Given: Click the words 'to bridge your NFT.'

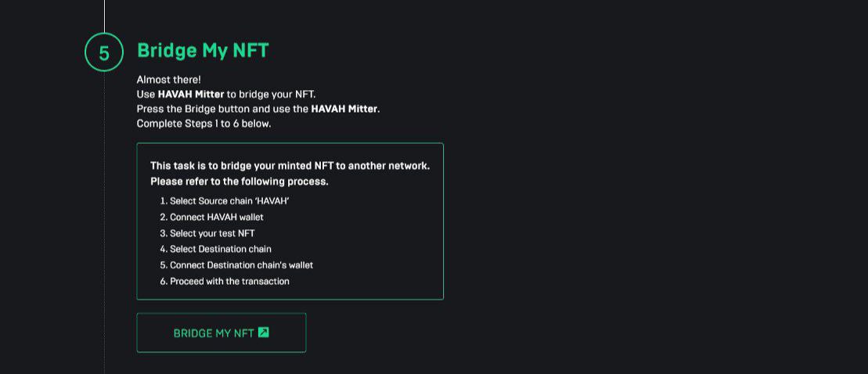Looking at the screenshot, I should click(271, 94).
